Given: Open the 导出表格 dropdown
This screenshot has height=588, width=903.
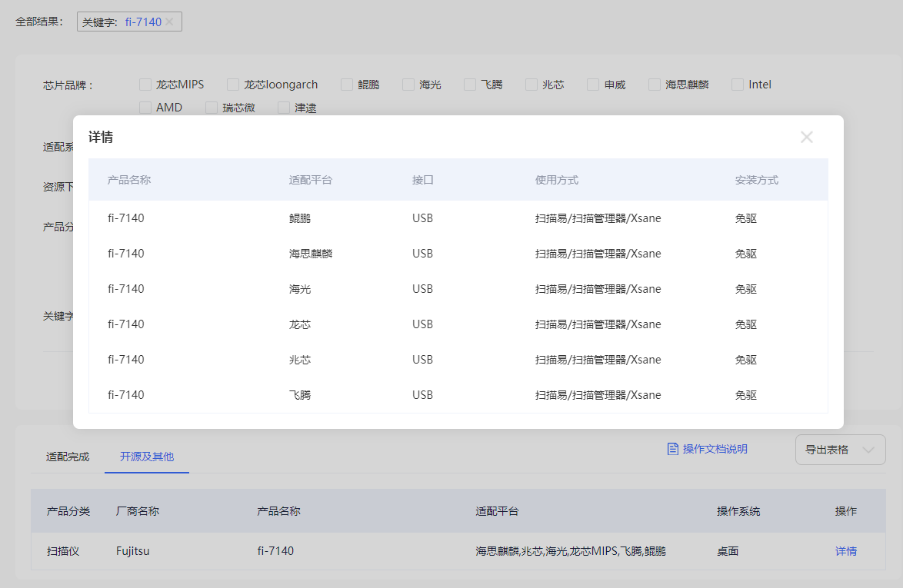Looking at the screenshot, I should pyautogui.click(x=839, y=450).
